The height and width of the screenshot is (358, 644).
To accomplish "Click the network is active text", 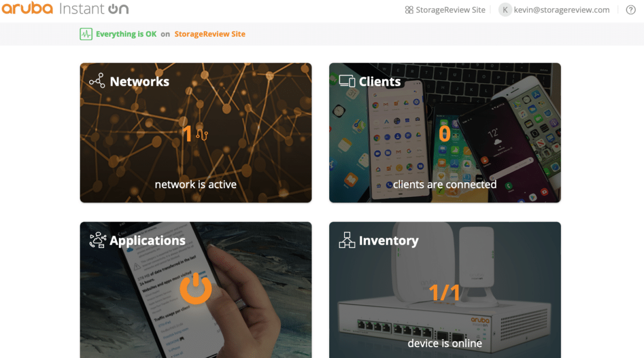I will click(x=195, y=184).
